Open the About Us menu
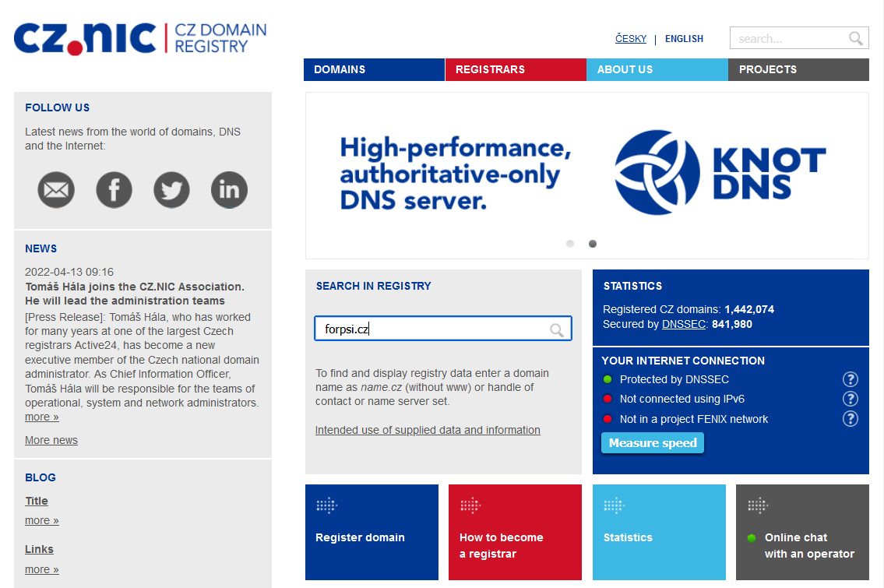Viewport: 884px width, 588px height. [657, 69]
